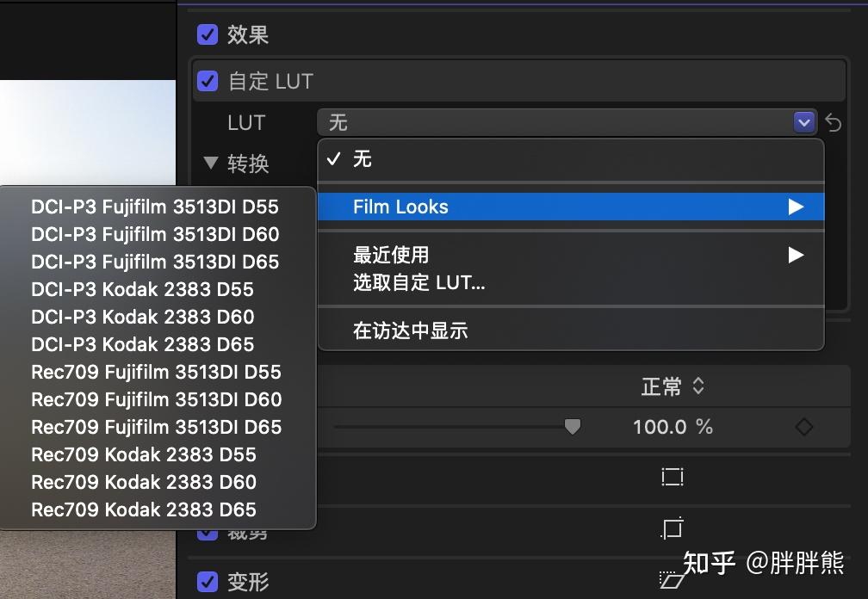Choose Film Looks in the LUT menu
Viewport: 868px width, 599px height.
[x=400, y=207]
